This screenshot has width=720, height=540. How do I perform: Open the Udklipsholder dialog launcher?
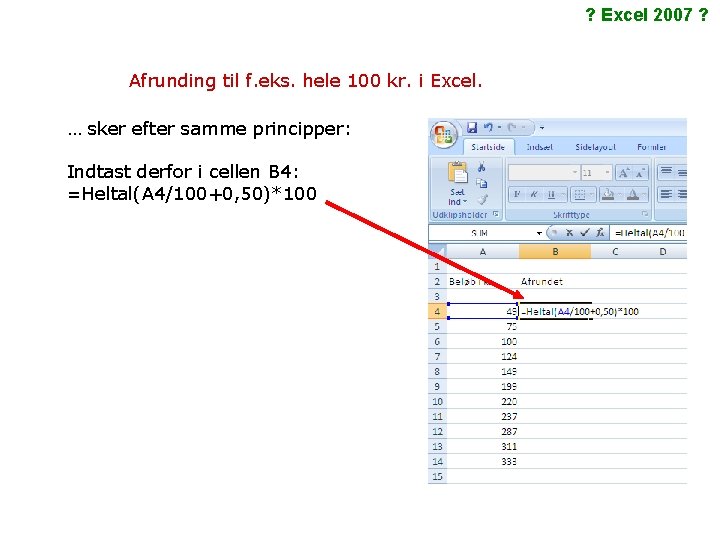pyautogui.click(x=495, y=214)
